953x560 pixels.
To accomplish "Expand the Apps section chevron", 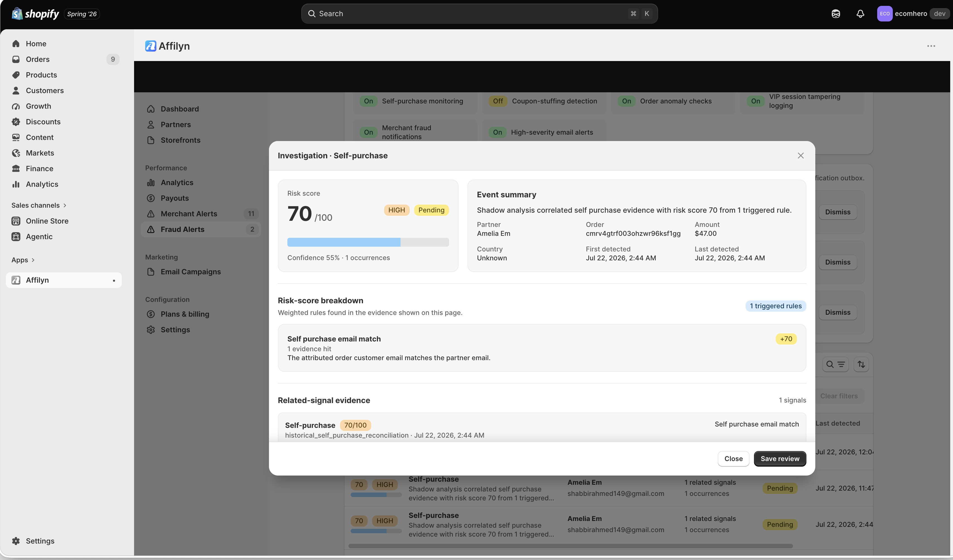I will coord(33,260).
